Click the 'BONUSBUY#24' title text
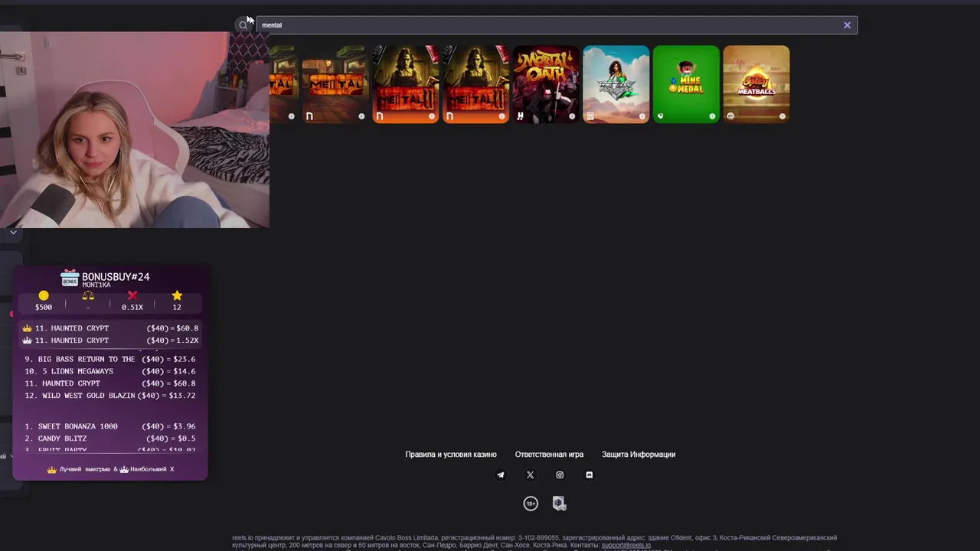 (116, 276)
